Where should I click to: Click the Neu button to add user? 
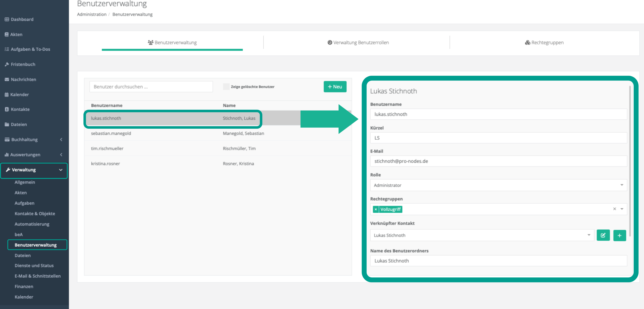[x=335, y=87]
